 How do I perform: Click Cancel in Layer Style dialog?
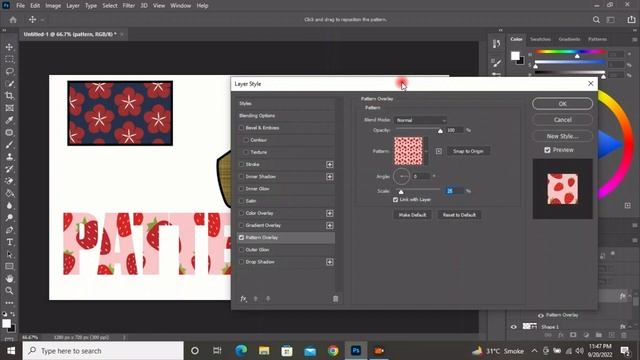[562, 120]
